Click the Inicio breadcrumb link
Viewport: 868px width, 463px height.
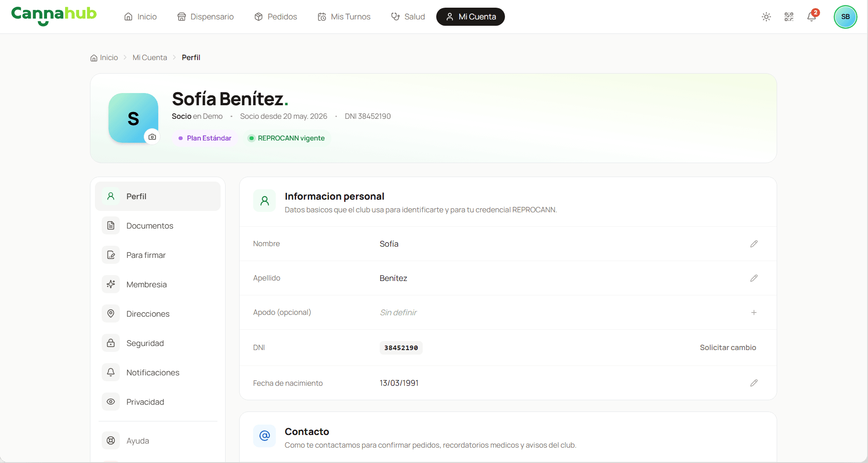coord(104,58)
